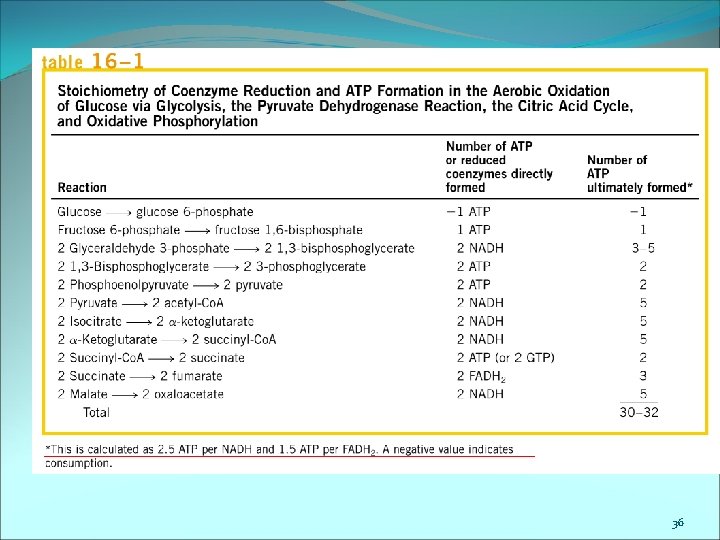Click '2 NADH' in the Pyruvate row
This screenshot has height=540, width=720.
click(480, 303)
